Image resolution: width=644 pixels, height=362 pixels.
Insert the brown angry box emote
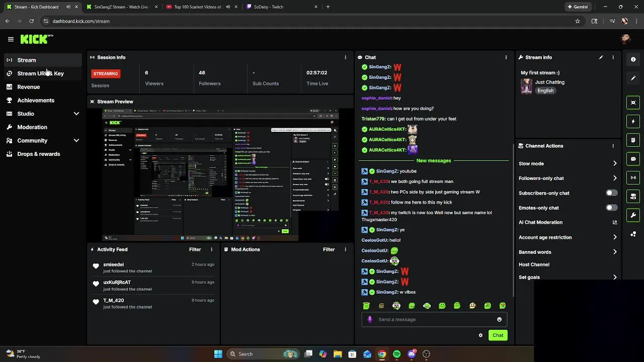(381, 306)
